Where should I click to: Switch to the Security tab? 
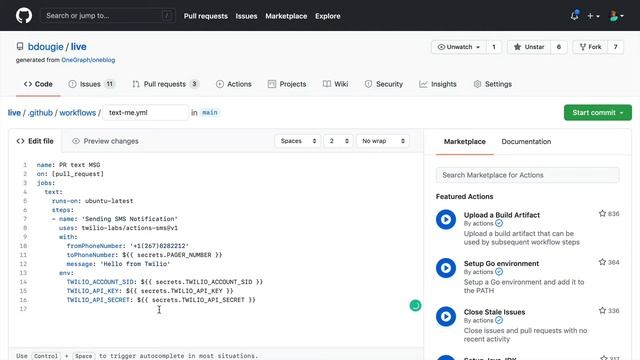(384, 84)
